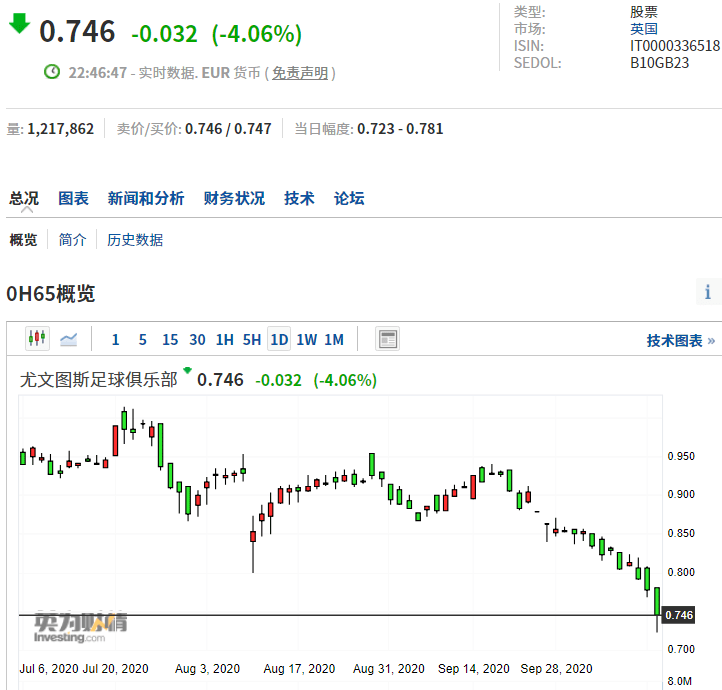Click the bid/ask value 0.746 / 0.747

tap(228, 128)
